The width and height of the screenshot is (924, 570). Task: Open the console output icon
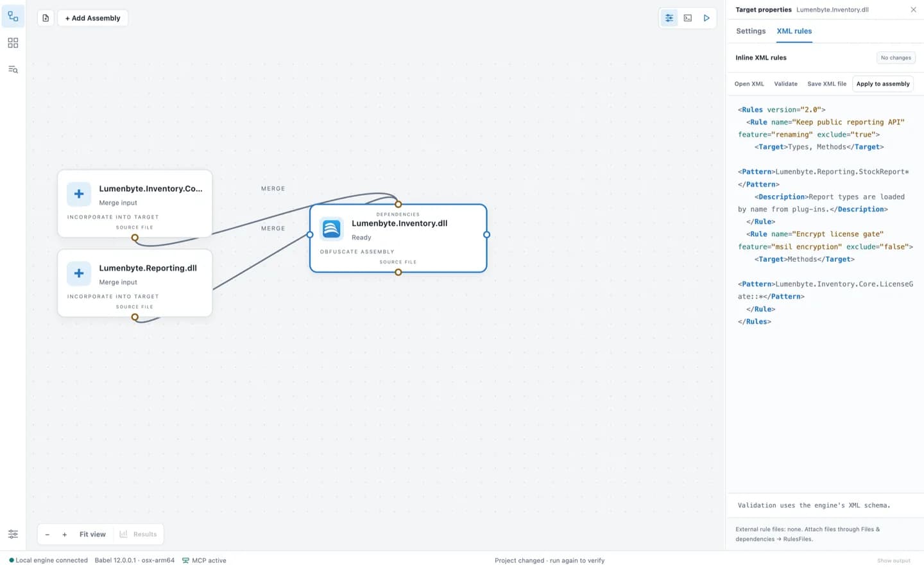(x=688, y=18)
